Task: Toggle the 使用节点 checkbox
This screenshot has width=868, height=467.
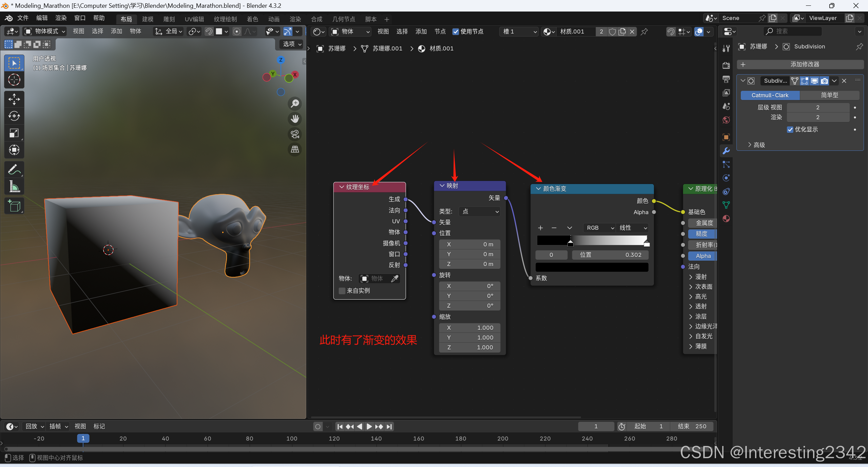Action: [x=456, y=32]
